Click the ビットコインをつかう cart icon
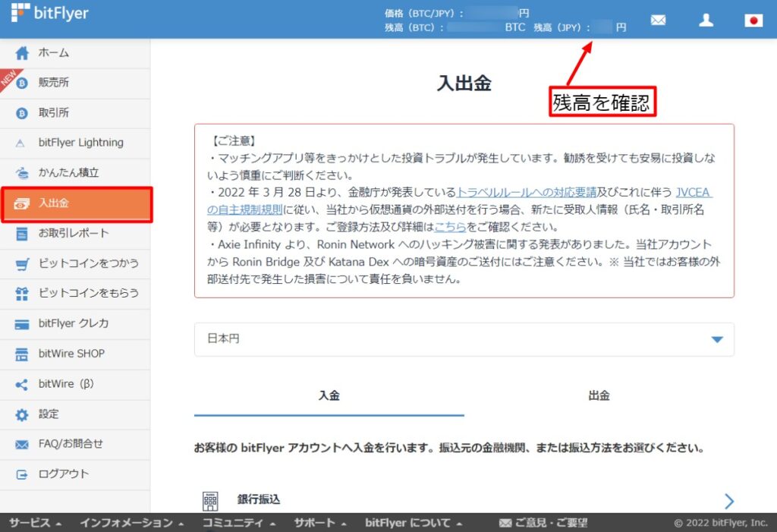777x532 pixels. click(22, 264)
